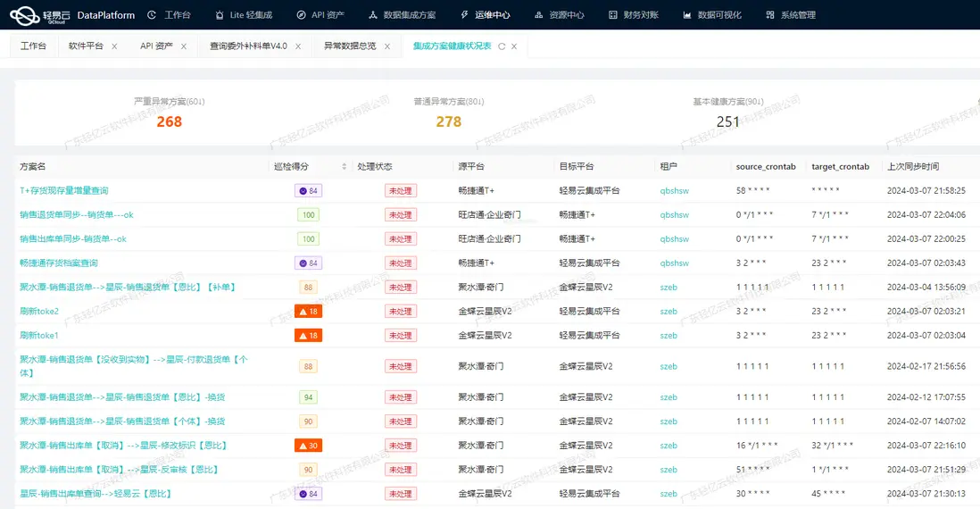The image size is (980, 509).
Task: Close the 异常数据总览 tab
Action: (387, 46)
